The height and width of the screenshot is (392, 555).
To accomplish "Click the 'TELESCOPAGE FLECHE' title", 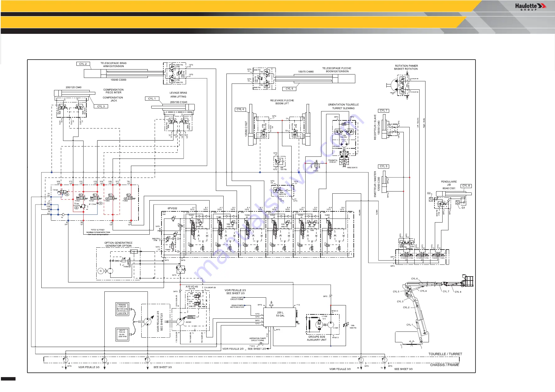I will 337,68.
